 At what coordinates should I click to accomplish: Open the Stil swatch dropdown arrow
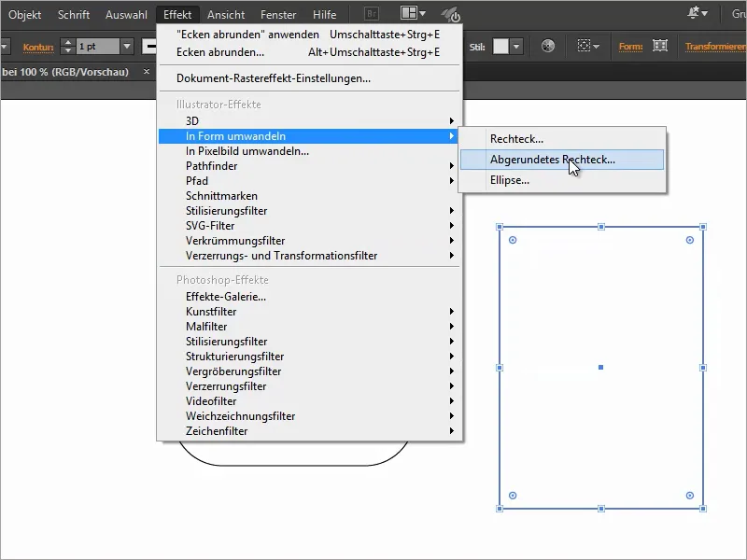516,47
